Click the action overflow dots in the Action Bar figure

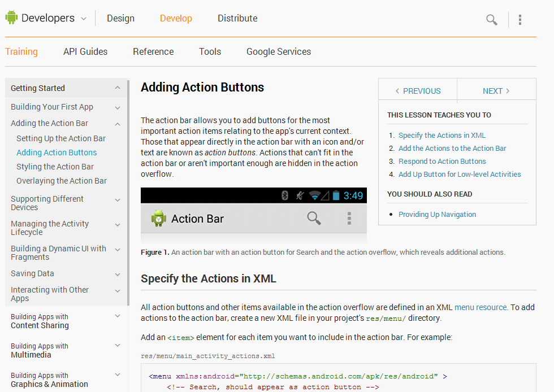pyautogui.click(x=349, y=218)
